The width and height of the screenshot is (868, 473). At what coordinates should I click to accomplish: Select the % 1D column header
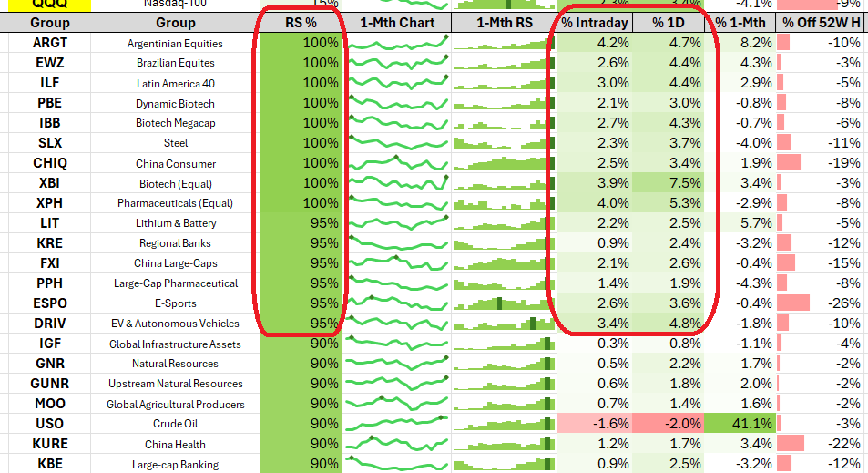669,23
